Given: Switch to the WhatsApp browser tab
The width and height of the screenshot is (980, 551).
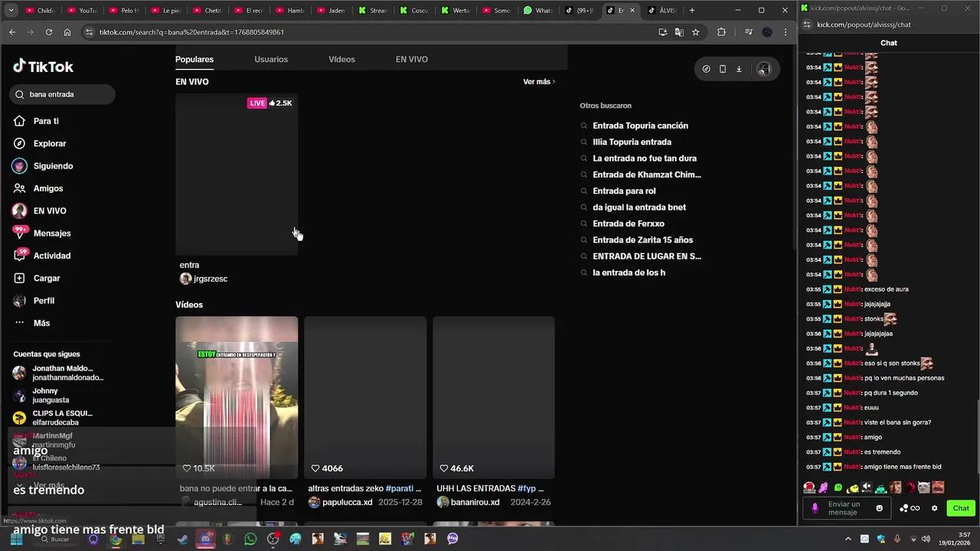Looking at the screenshot, I should (538, 10).
